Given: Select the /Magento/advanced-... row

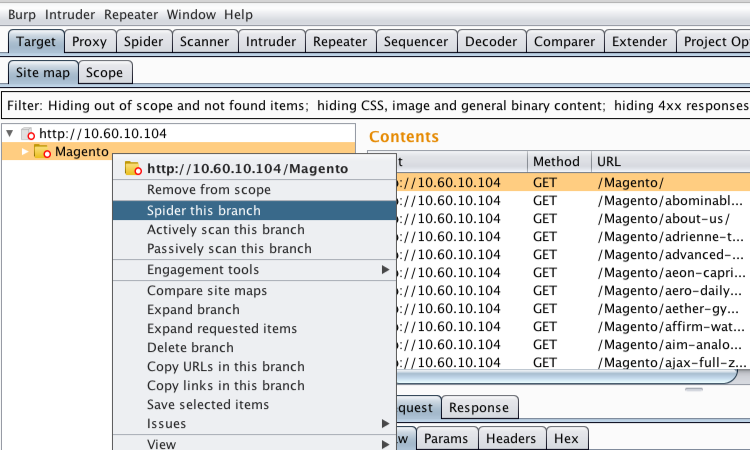Looking at the screenshot, I should [x=573, y=254].
